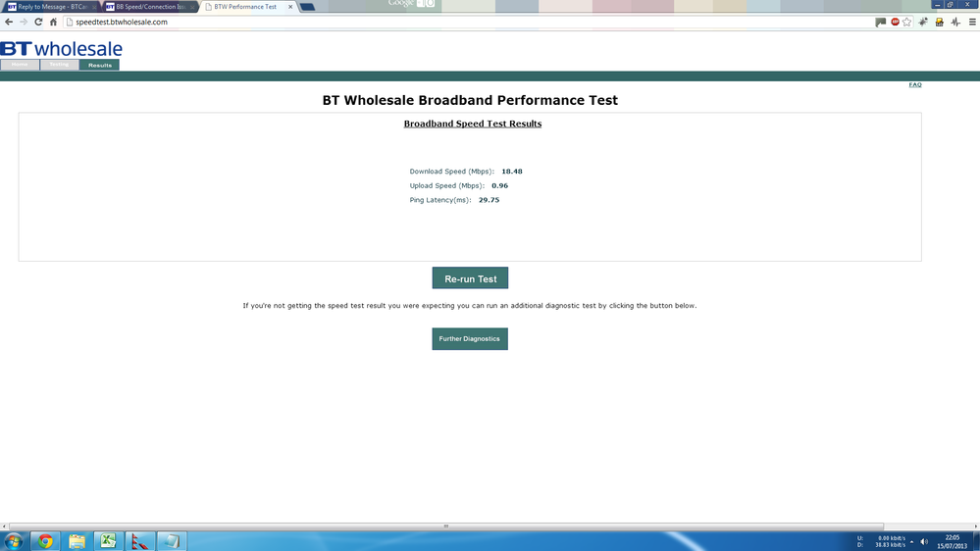
Task: Click the Download Speed (Mbps) label
Action: tap(451, 172)
